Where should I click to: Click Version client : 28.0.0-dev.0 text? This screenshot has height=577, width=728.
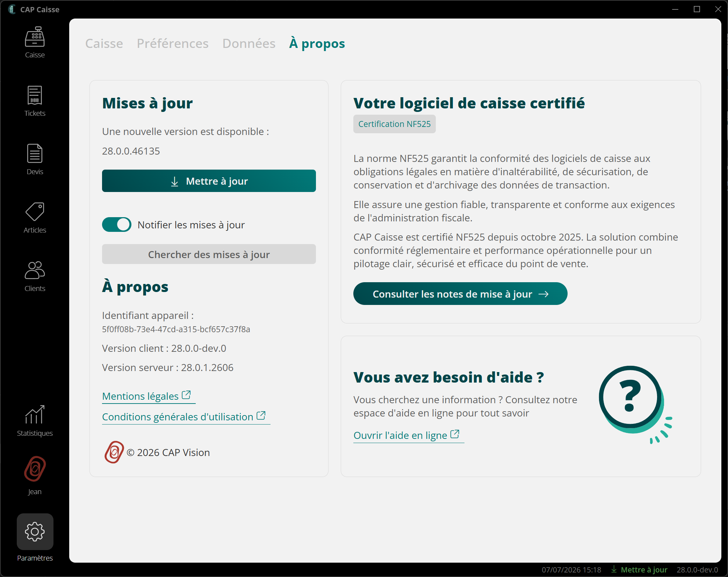tap(164, 348)
